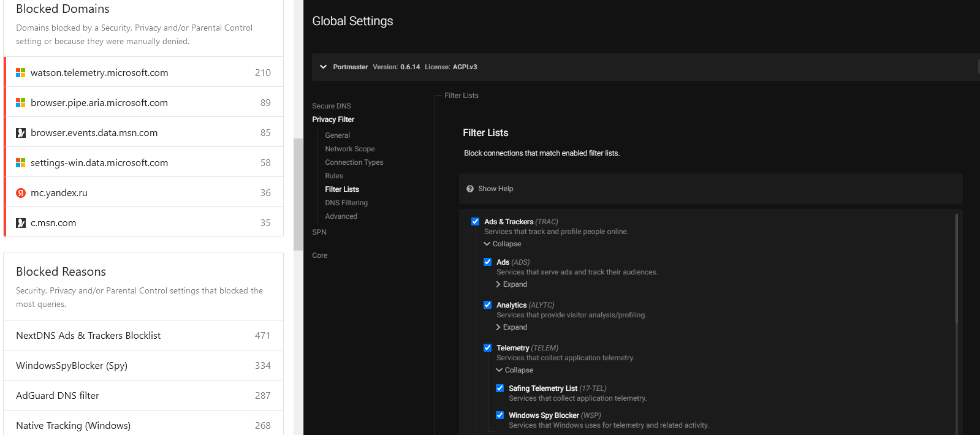Screen dimensions: 980x435
Task: Click the icon next to browser.pipe.aria.microsoft.com
Action: (x=21, y=102)
